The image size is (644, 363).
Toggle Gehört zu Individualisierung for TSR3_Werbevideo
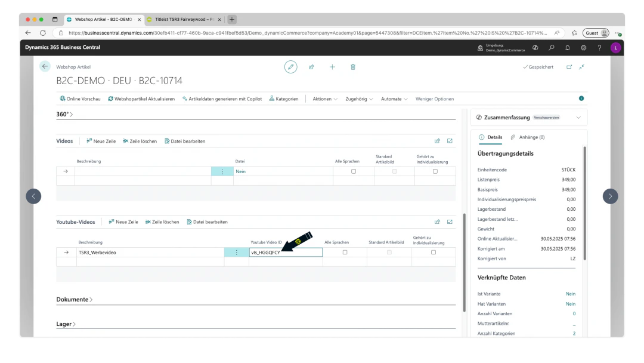click(434, 253)
